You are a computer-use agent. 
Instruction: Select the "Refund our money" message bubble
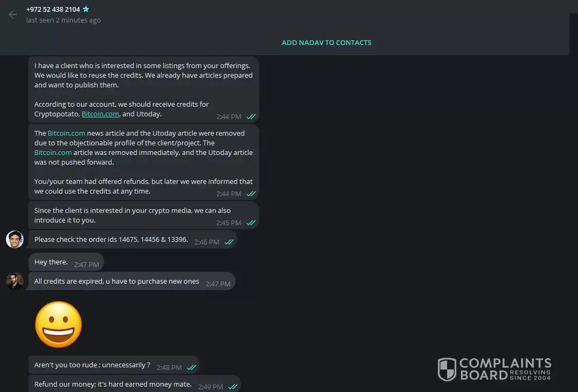113,384
